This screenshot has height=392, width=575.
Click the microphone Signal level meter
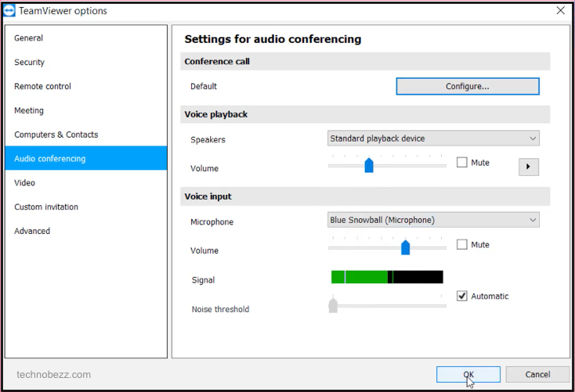[387, 277]
